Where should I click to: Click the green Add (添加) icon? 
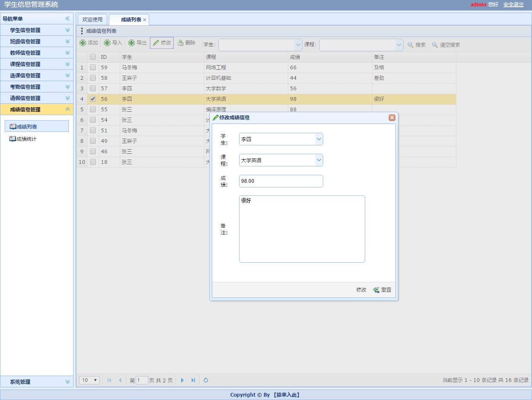click(x=83, y=43)
